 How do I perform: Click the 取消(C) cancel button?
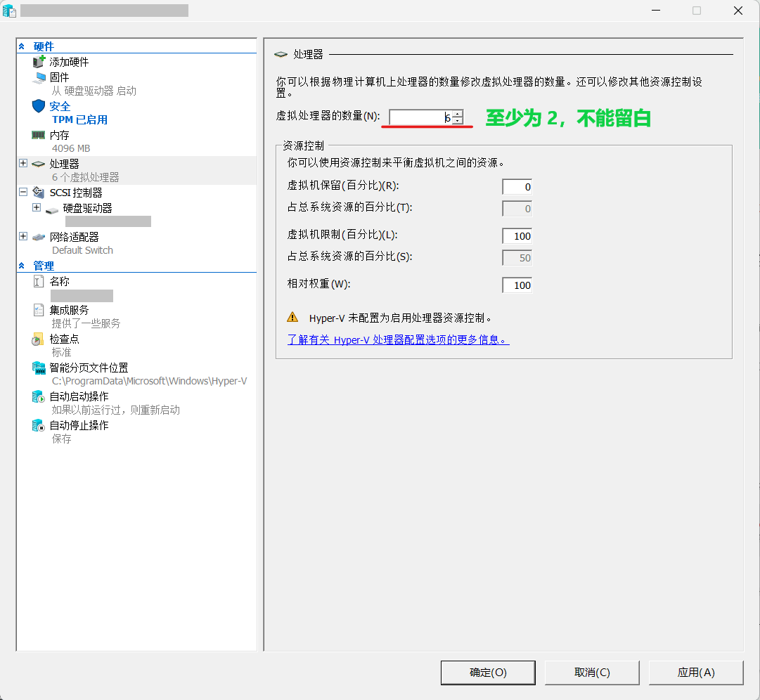(592, 673)
